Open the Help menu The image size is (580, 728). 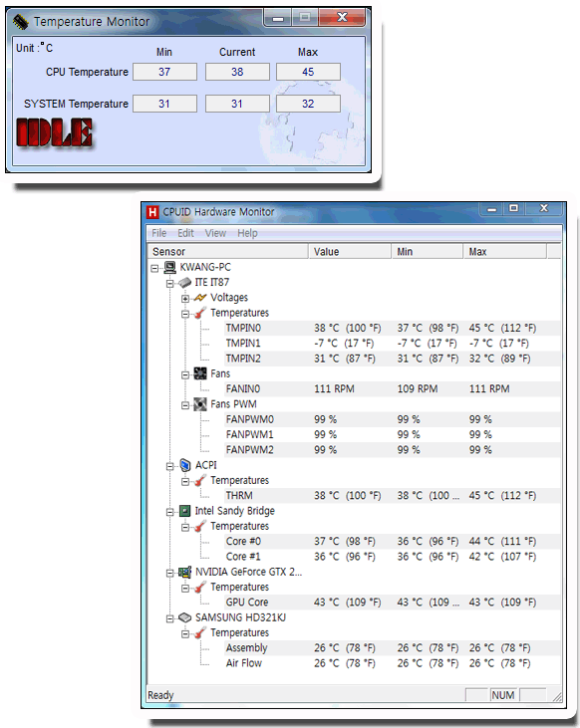[x=247, y=233]
